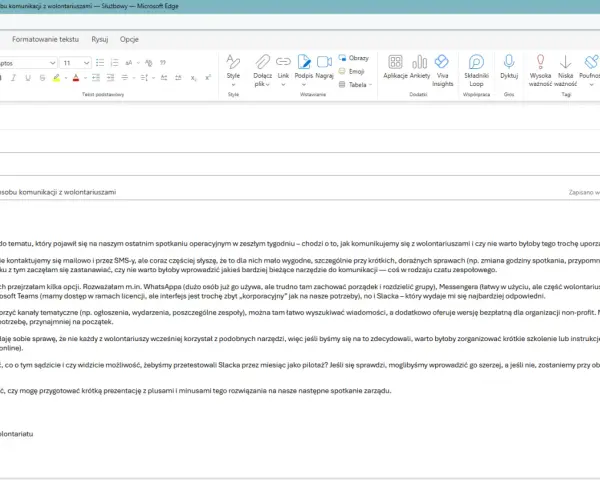Open the font name dropdown
Screen dimensions: 600x480
pos(52,63)
